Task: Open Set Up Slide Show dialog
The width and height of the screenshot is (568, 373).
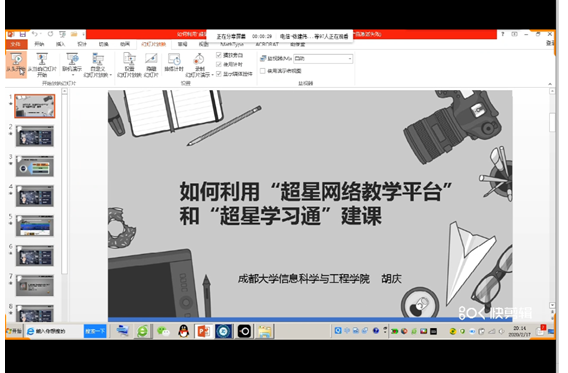Action: (x=129, y=64)
